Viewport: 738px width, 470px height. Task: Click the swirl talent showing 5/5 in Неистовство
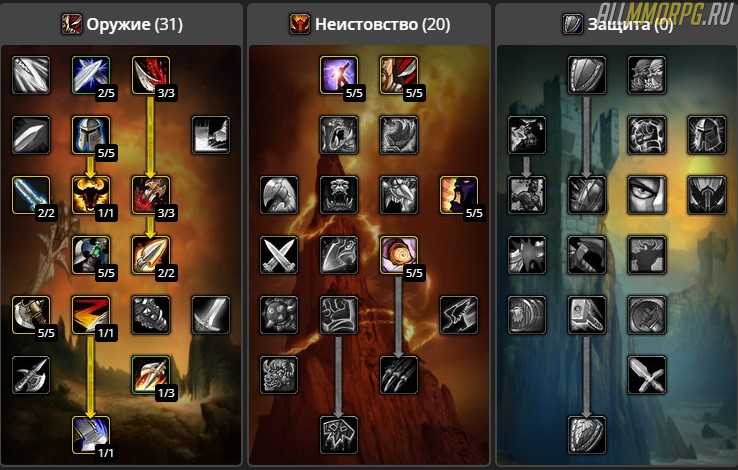pyautogui.click(x=399, y=255)
